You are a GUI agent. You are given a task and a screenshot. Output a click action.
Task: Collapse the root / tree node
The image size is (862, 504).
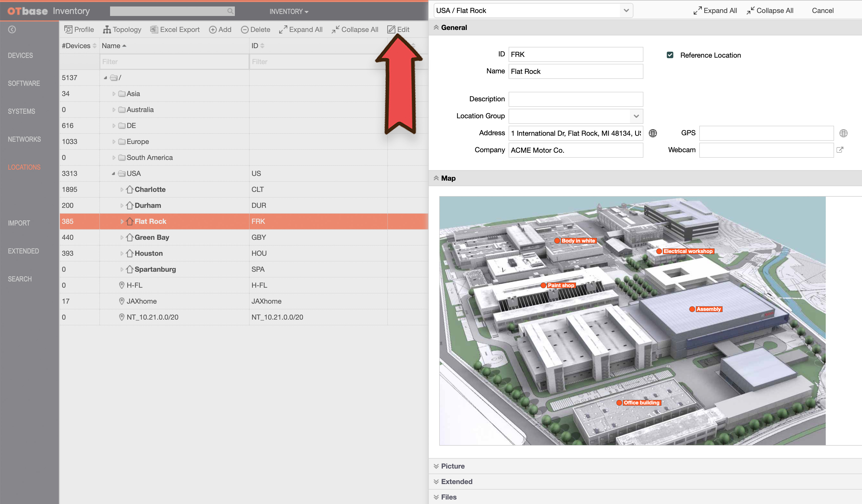click(x=105, y=78)
